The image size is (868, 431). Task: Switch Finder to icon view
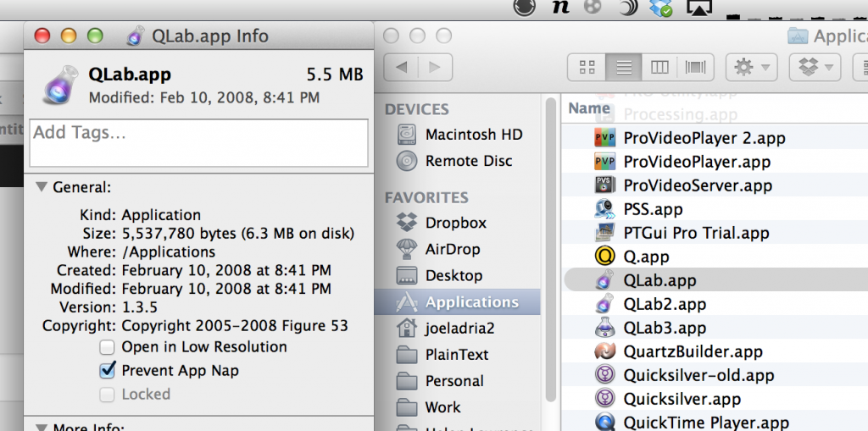pyautogui.click(x=587, y=68)
